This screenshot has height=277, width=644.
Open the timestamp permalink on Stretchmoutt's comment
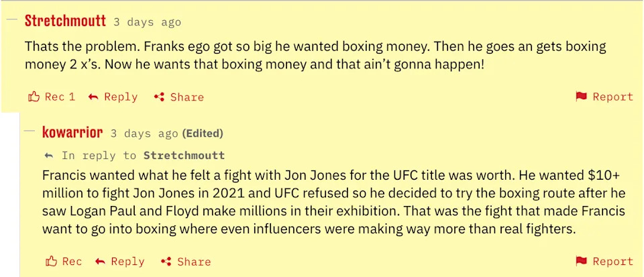147,22
